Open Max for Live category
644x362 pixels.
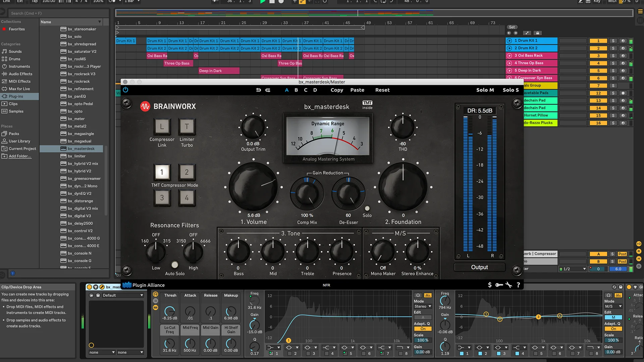pos(19,89)
